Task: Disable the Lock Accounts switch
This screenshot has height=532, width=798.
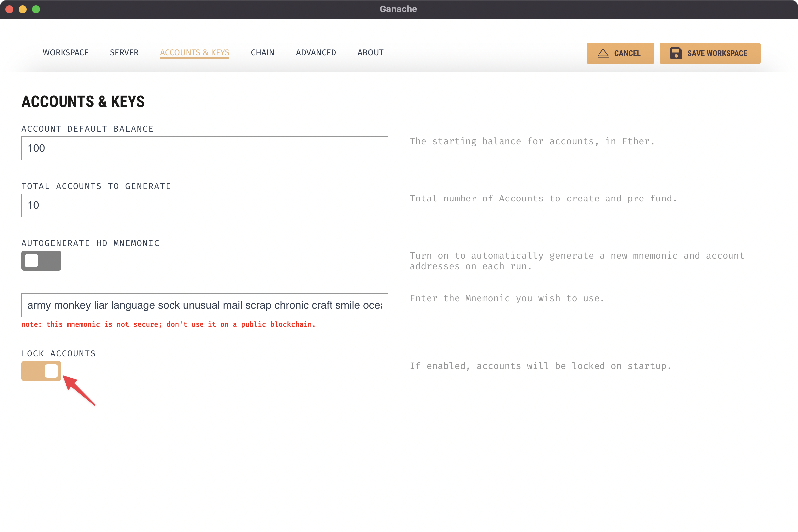Action: [x=41, y=371]
